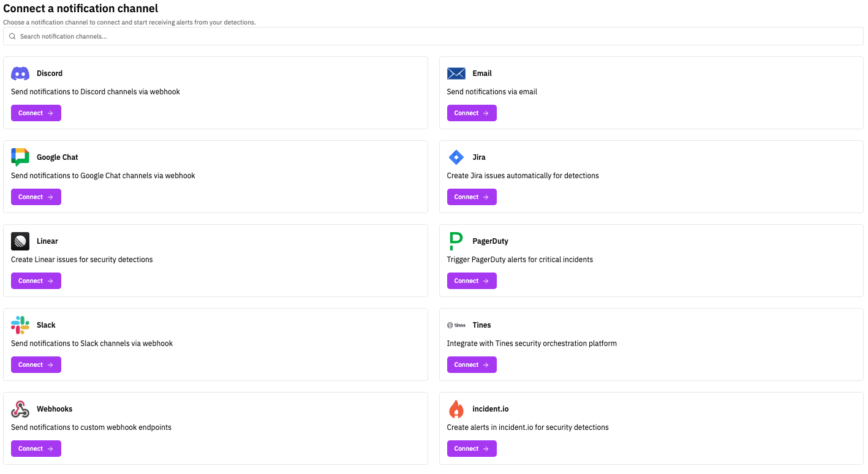Connect PagerDuty for critical incidents
868x474 pixels.
tap(472, 280)
